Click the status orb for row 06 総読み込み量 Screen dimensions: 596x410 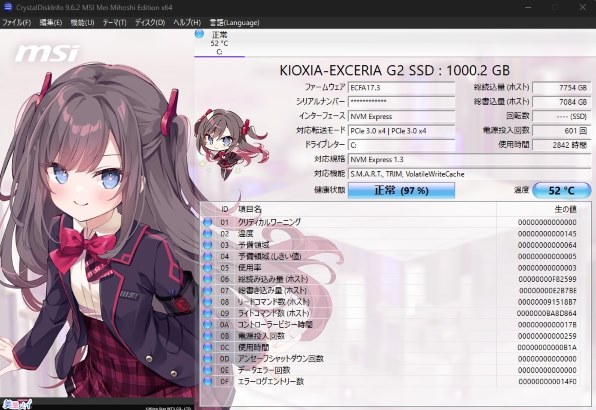(208, 279)
